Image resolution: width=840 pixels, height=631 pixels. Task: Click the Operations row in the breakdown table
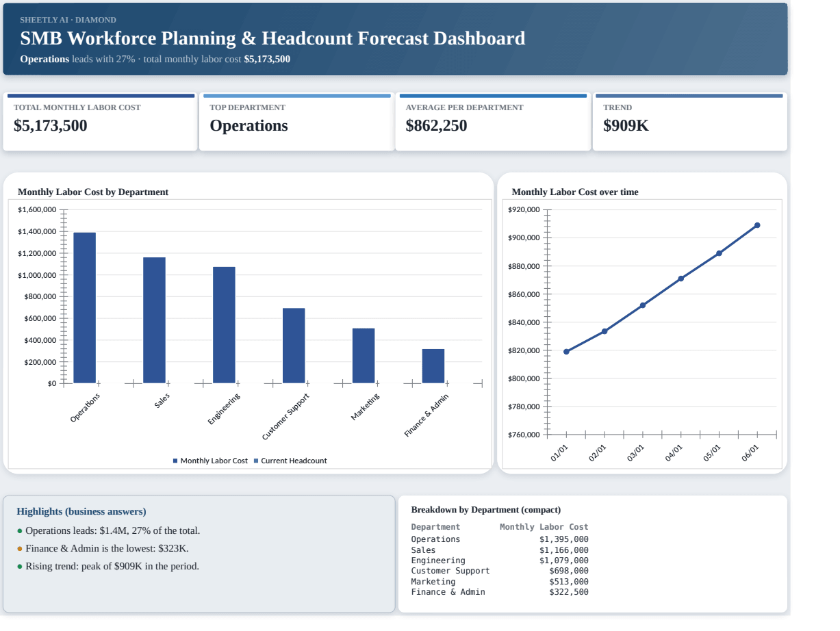pyautogui.click(x=500, y=539)
